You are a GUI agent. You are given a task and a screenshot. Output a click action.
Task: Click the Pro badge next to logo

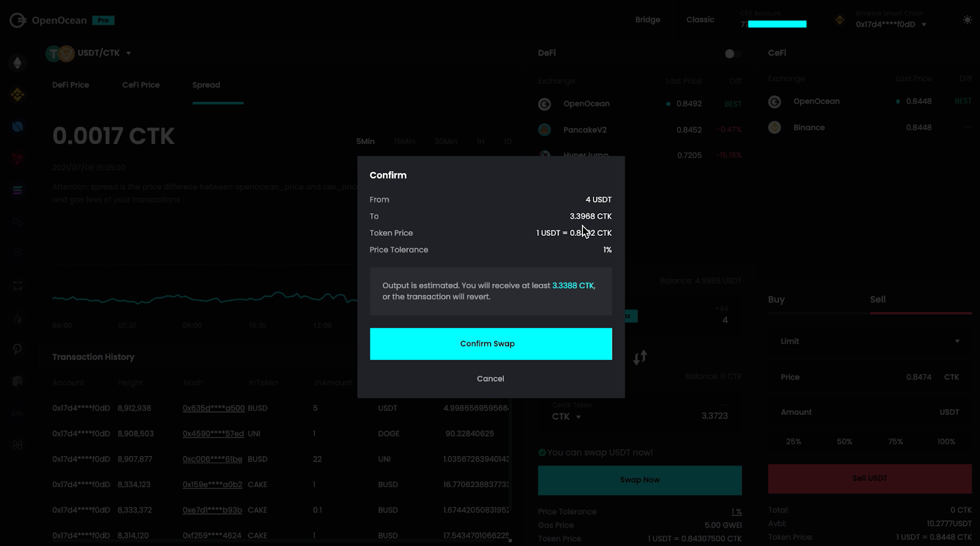point(104,20)
